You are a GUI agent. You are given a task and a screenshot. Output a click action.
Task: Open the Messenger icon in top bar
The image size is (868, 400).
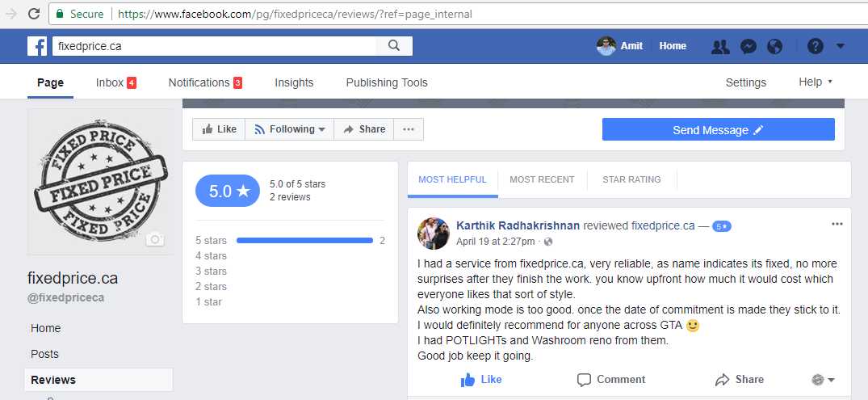coord(748,47)
